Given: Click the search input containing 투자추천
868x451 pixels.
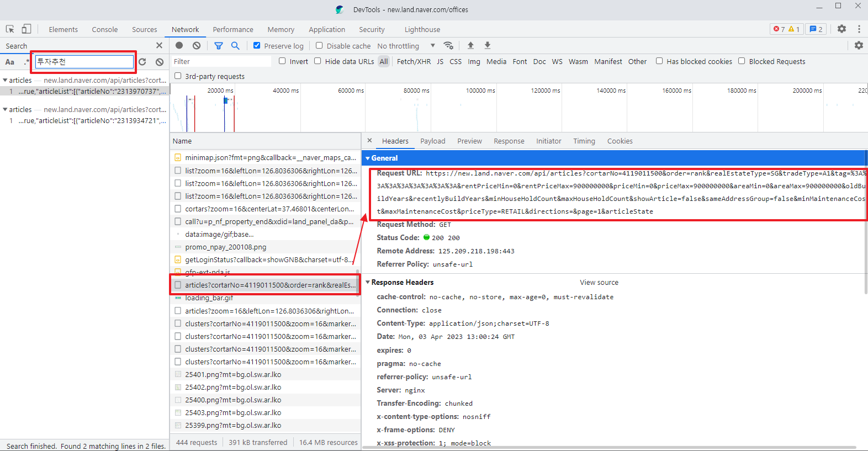Looking at the screenshot, I should pyautogui.click(x=84, y=62).
